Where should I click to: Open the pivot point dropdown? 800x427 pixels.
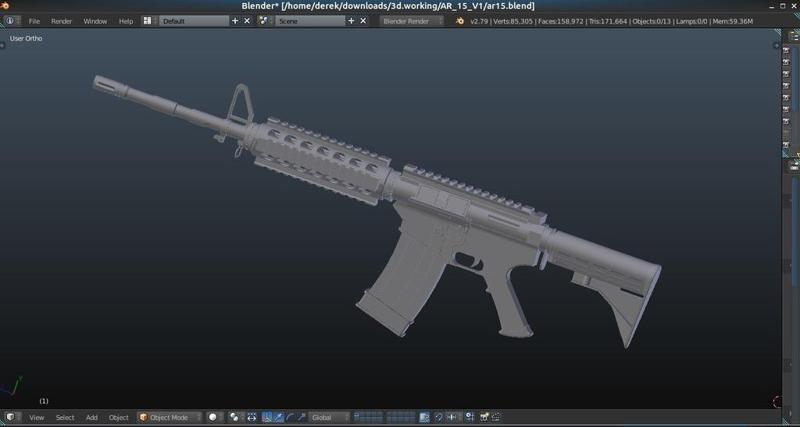point(236,417)
